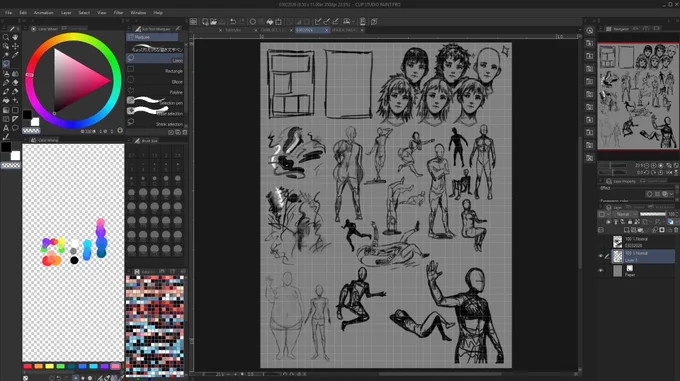Open the Sub Tool panel menu
The height and width of the screenshot is (381, 680).
tap(129, 29)
